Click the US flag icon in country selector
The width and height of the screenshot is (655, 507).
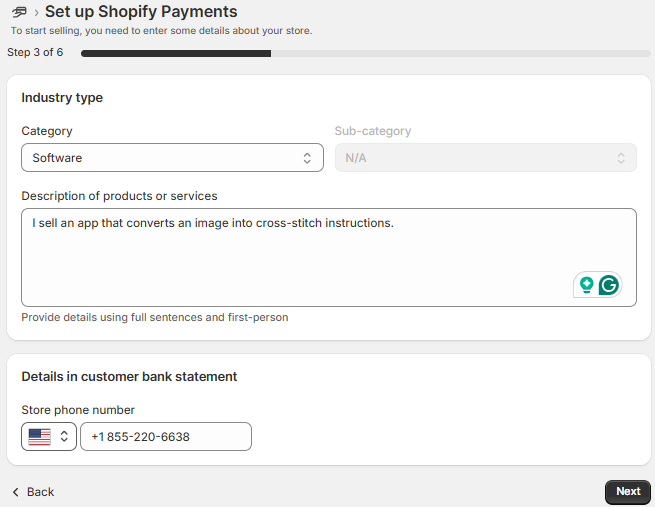[x=39, y=437]
